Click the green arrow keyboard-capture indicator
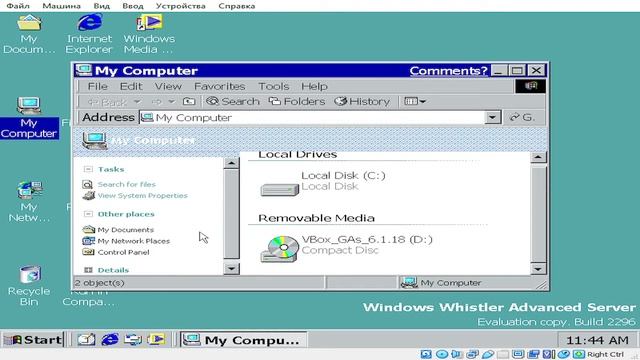 tap(578, 354)
